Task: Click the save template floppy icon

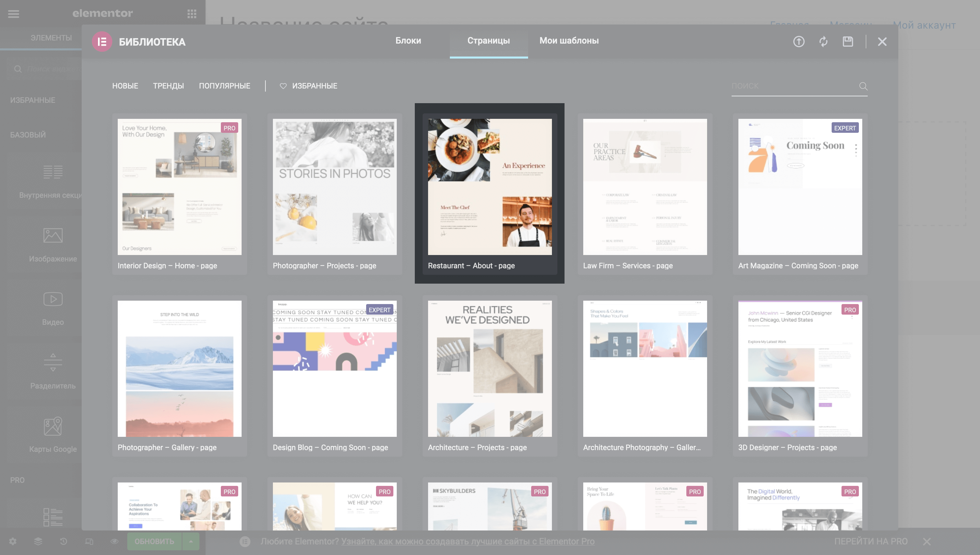Action: pyautogui.click(x=848, y=42)
